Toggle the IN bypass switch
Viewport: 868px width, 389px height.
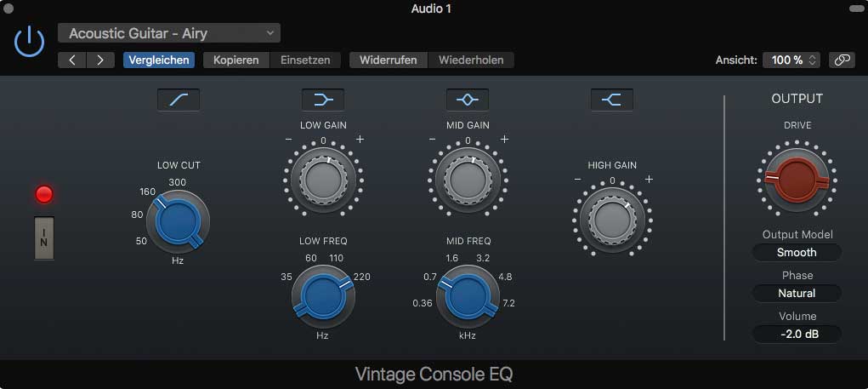coord(44,237)
